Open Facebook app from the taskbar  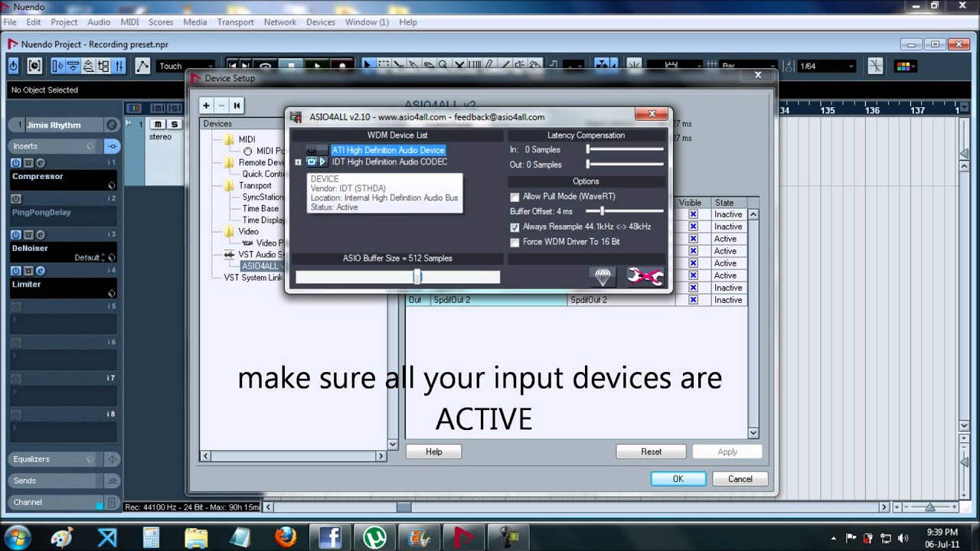330,537
